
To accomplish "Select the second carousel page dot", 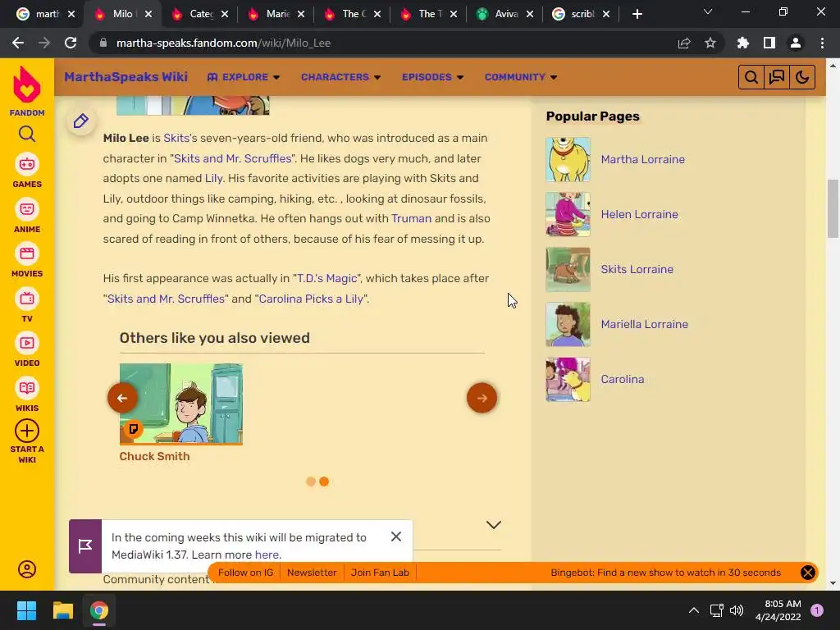I will (x=323, y=482).
